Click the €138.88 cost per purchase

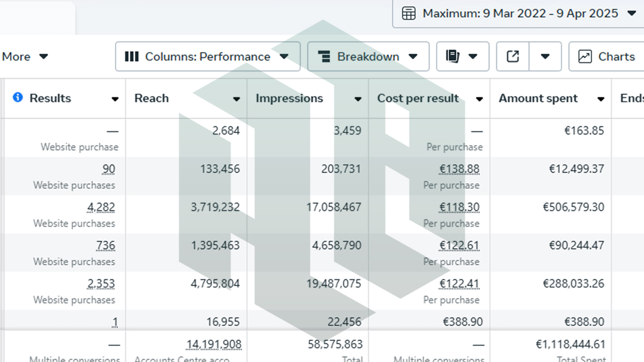click(x=459, y=169)
